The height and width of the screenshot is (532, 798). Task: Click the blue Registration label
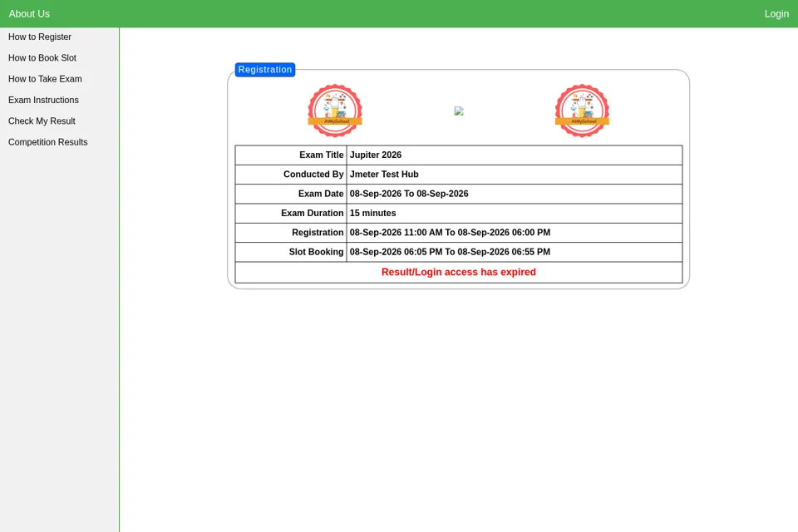pyautogui.click(x=265, y=70)
